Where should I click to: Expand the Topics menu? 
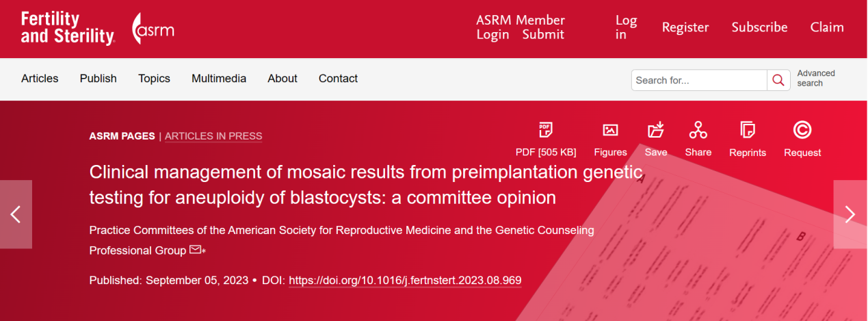tap(154, 79)
